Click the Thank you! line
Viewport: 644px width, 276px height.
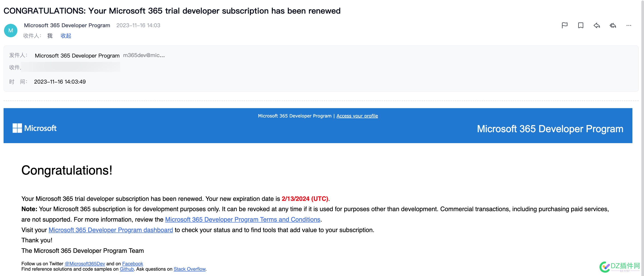(37, 240)
